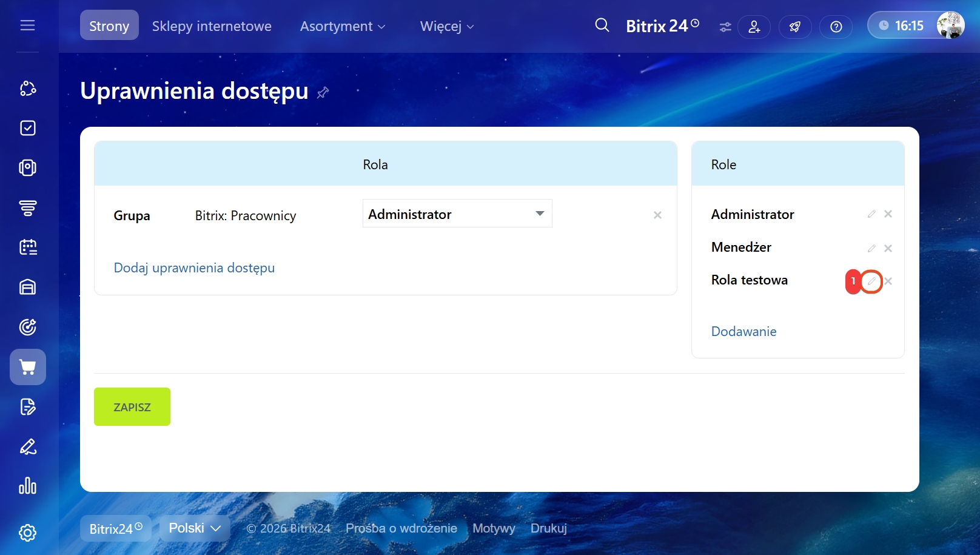The image size is (980, 555).
Task: Delete the Menedżer role
Action: click(888, 248)
